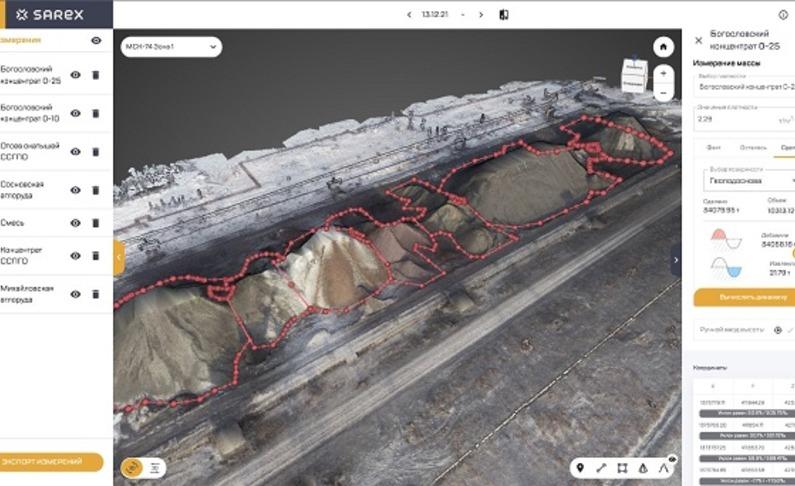Screen dimensions: 795x486
Task: Toggle visibility of all measurements in the header
Action: pyautogui.click(x=96, y=40)
